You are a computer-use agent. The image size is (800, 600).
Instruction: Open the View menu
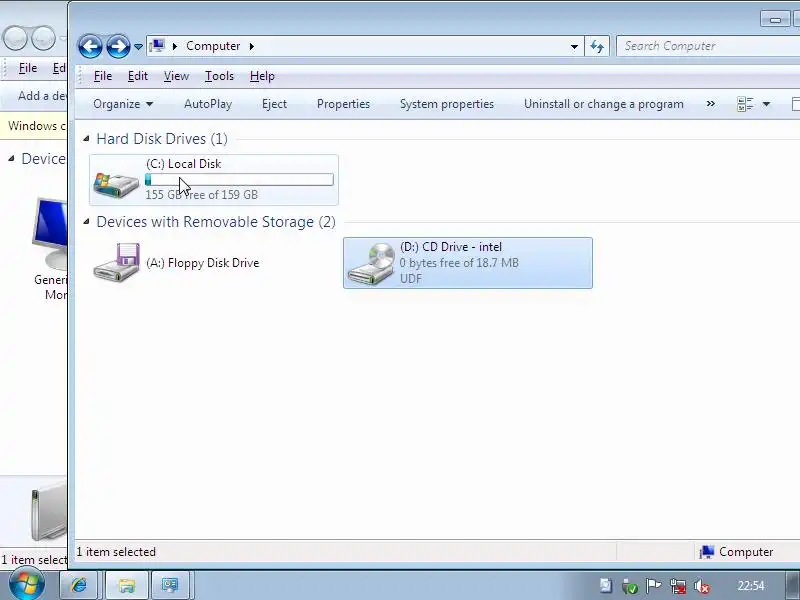[177, 76]
